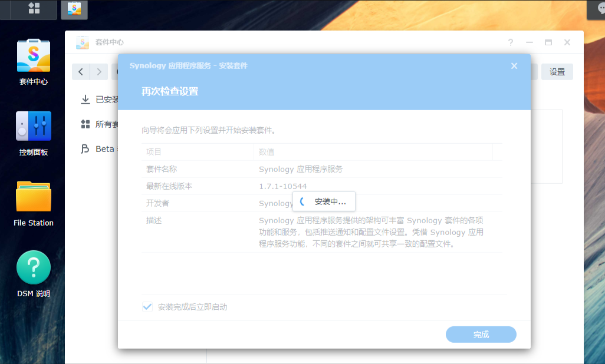Screen dimensions: 605x364
Task: Launch 控制面板 from the desktop
Action: (34, 133)
